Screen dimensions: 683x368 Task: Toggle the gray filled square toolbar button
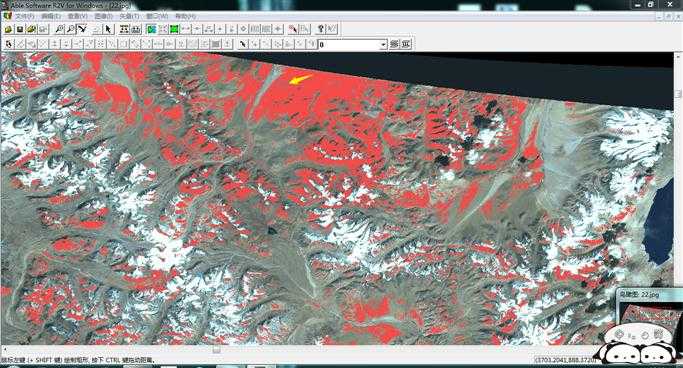216,44
